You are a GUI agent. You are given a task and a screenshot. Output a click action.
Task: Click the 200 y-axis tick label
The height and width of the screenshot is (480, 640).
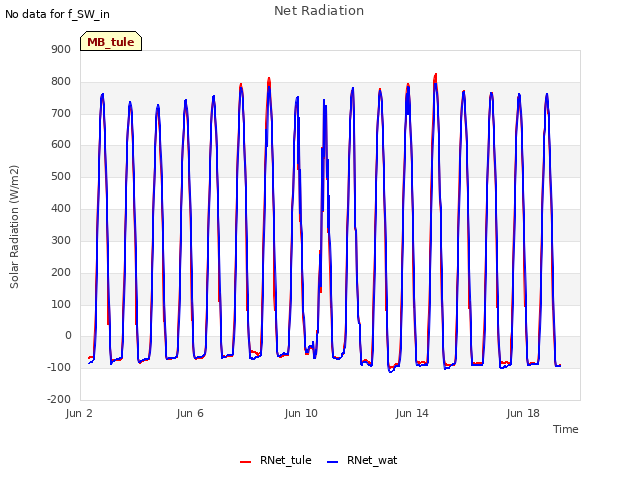(x=61, y=272)
